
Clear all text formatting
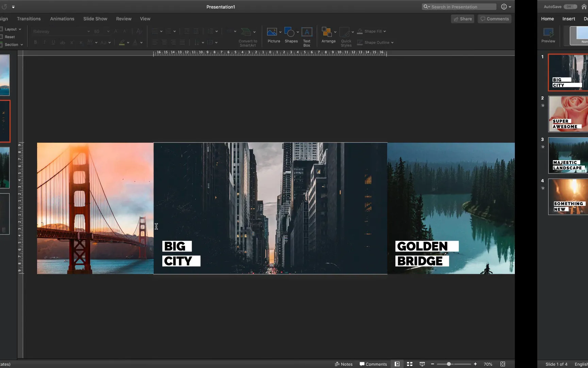(x=138, y=31)
